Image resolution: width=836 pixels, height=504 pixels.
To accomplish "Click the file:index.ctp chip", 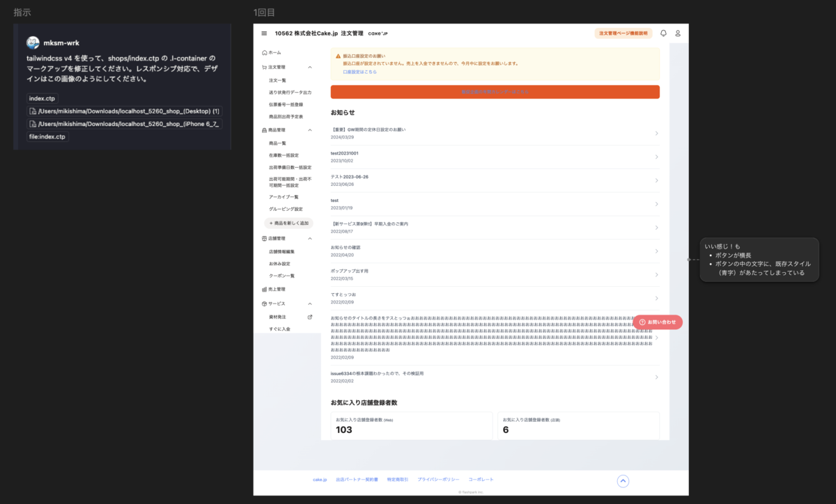I will pos(47,136).
